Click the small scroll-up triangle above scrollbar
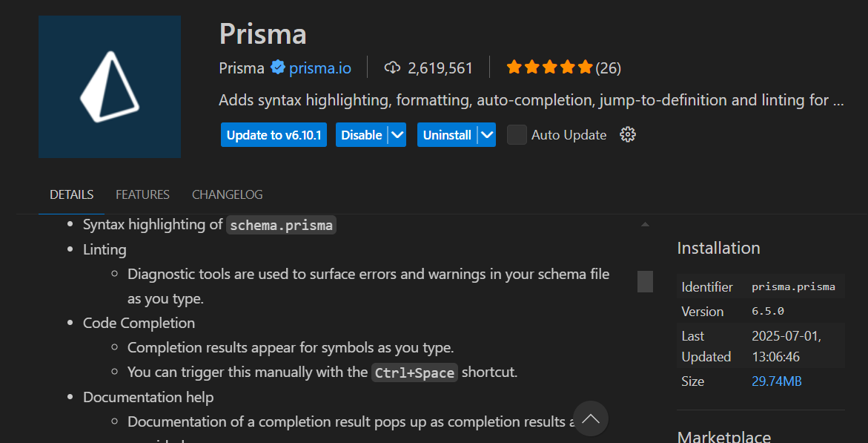Image resolution: width=868 pixels, height=443 pixels. pos(645,225)
